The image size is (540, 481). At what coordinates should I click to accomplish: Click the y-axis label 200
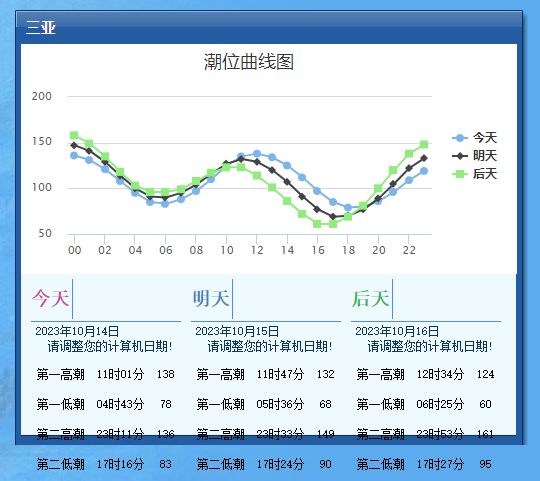pyautogui.click(x=42, y=96)
